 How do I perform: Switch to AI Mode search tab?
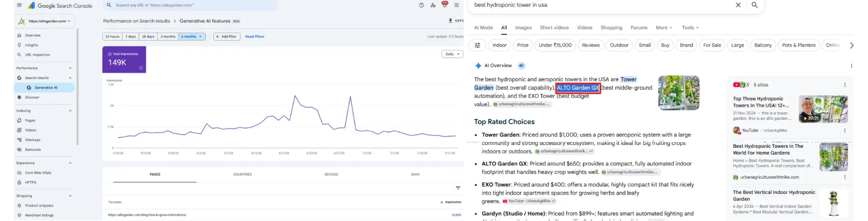coord(483,28)
